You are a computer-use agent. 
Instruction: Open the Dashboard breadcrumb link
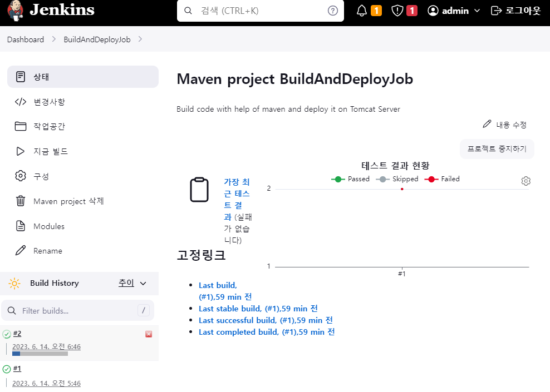pyautogui.click(x=26, y=39)
